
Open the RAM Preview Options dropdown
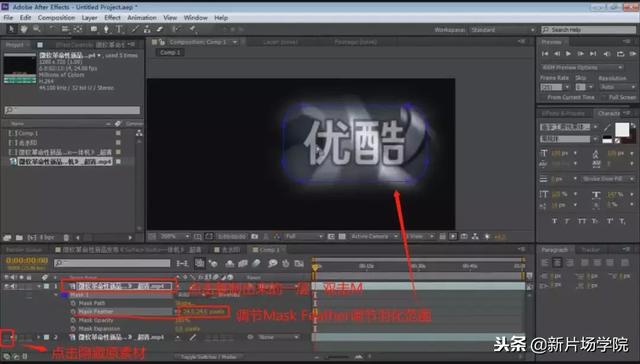[582, 67]
